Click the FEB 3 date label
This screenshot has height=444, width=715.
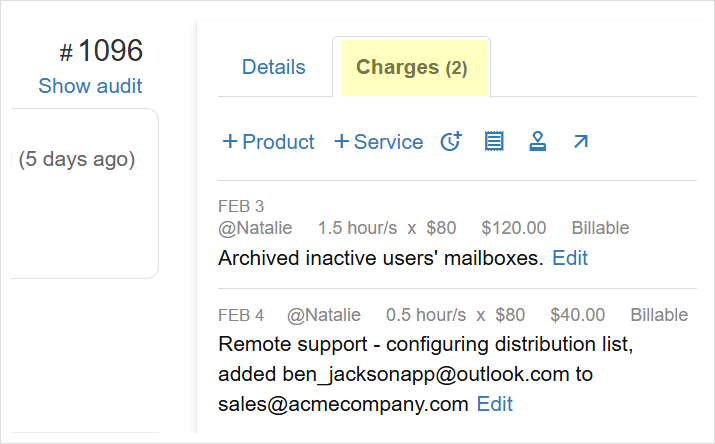coord(241,207)
